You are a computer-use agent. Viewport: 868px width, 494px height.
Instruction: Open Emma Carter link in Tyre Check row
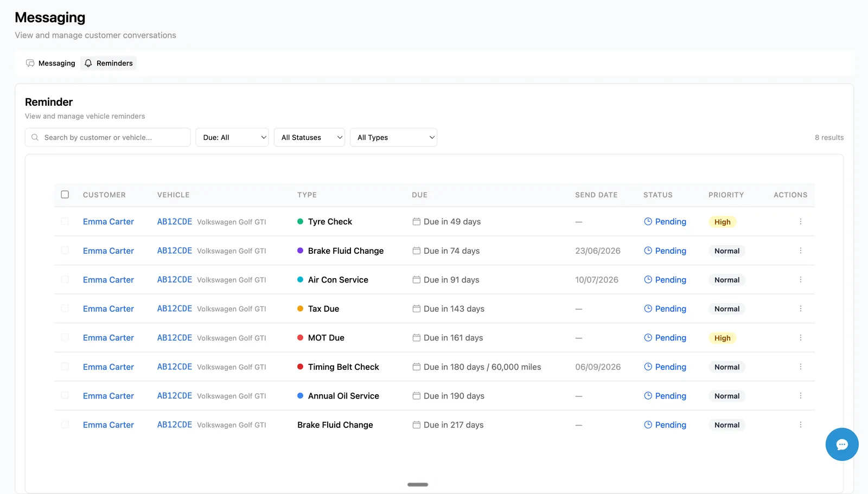coord(108,222)
